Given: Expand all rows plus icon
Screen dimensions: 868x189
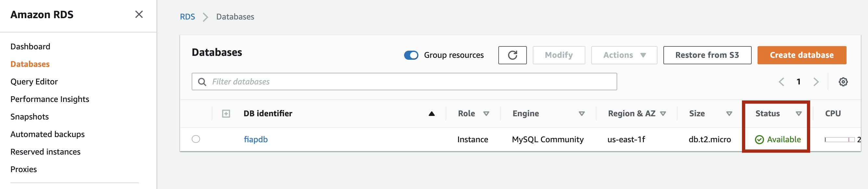Looking at the screenshot, I should click(226, 114).
